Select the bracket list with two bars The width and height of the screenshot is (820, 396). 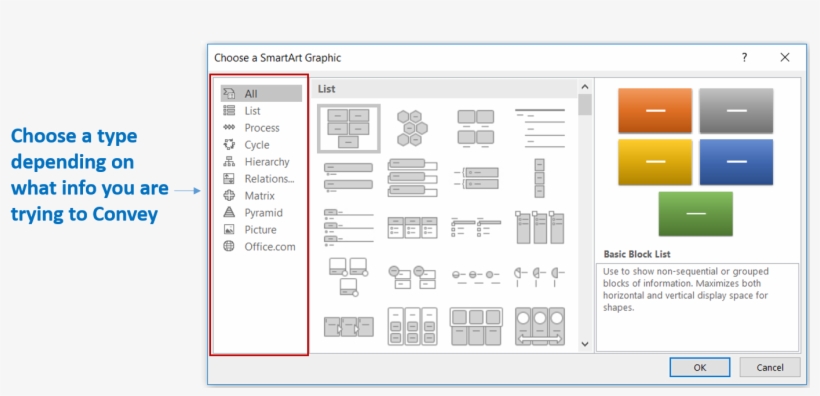tap(475, 178)
